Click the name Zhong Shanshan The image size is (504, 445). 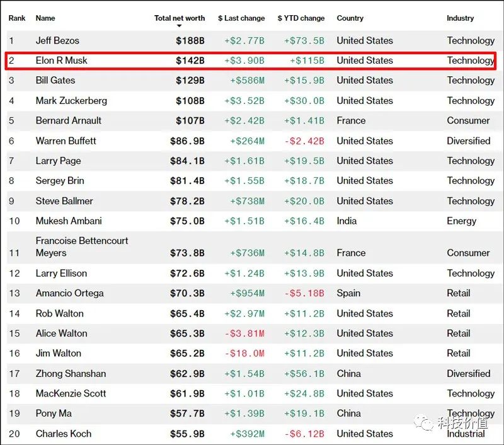point(71,374)
